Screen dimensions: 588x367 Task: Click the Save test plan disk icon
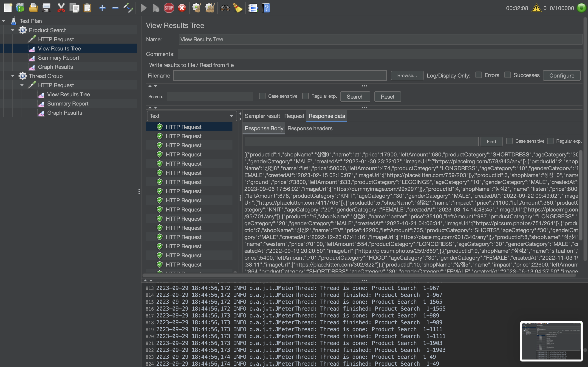point(46,8)
